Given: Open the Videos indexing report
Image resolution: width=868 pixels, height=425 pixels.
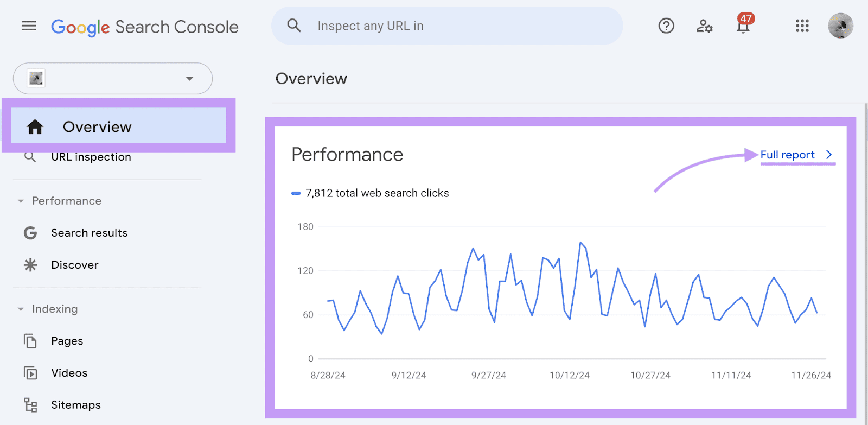Looking at the screenshot, I should 69,373.
